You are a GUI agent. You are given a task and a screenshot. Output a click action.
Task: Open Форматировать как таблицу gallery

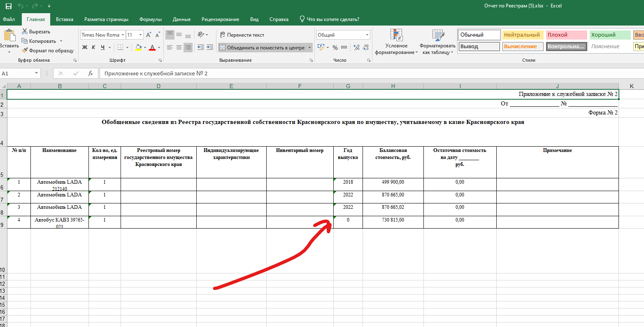[x=438, y=42]
